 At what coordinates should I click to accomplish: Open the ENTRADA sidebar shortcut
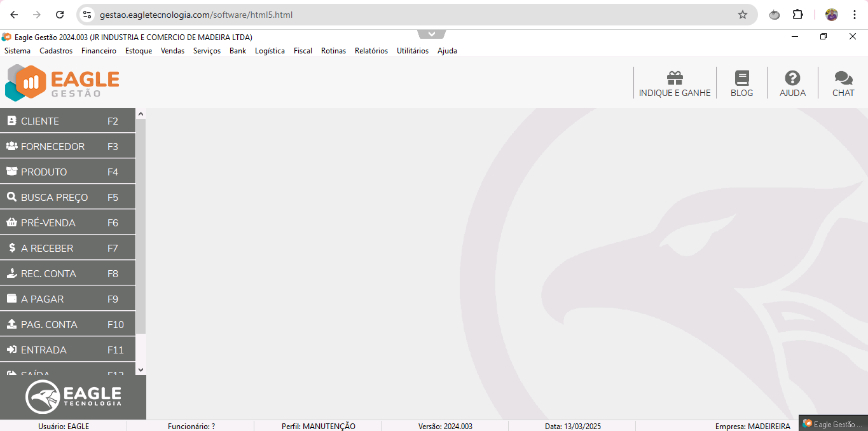coord(67,350)
